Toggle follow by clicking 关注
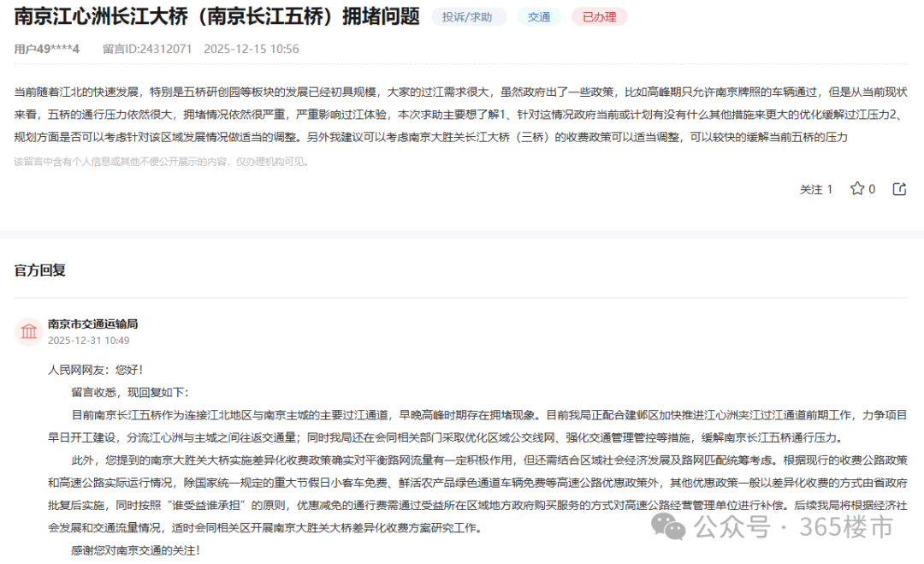The height and width of the screenshot is (564, 924). pos(811,189)
